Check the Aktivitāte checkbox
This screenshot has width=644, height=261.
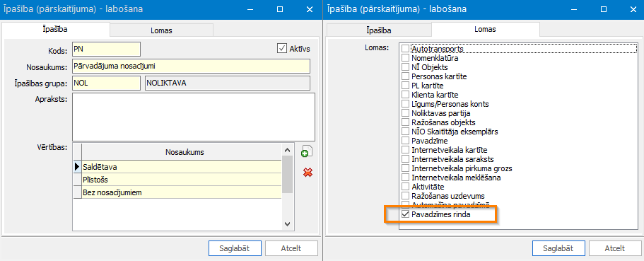pos(405,187)
